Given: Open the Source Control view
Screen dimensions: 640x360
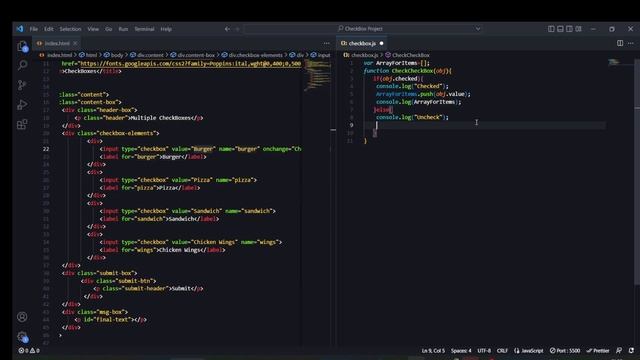Looking at the screenshot, I should 22,85.
